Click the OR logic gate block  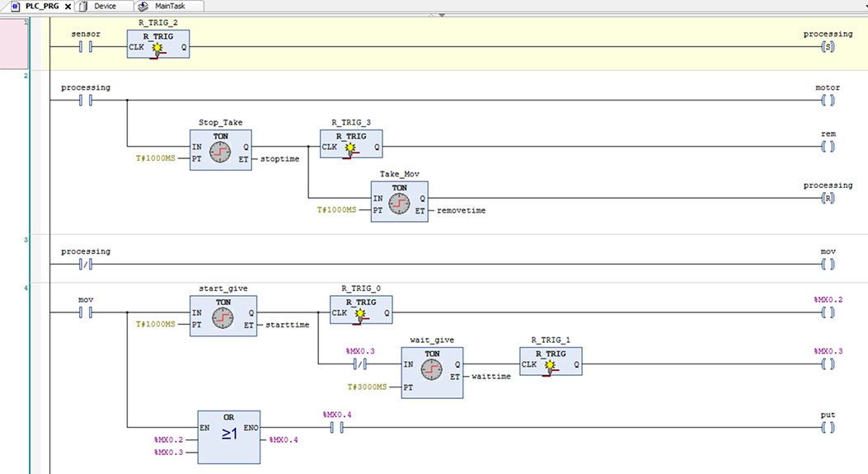pos(228,437)
